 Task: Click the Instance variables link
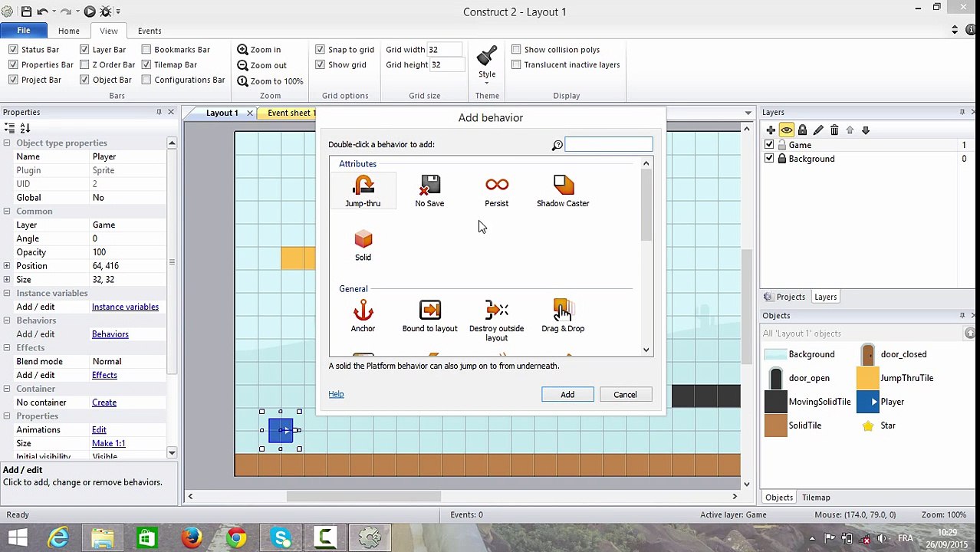125,307
